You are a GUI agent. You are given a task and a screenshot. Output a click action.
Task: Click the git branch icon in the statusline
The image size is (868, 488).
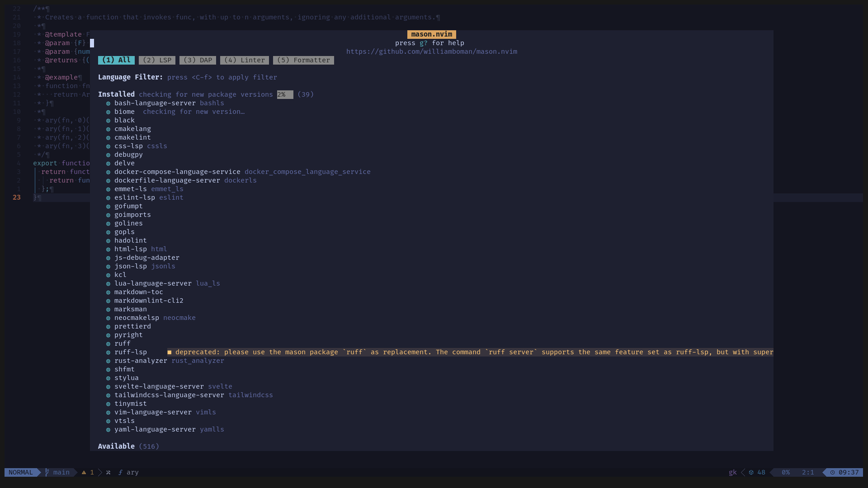pos(46,472)
